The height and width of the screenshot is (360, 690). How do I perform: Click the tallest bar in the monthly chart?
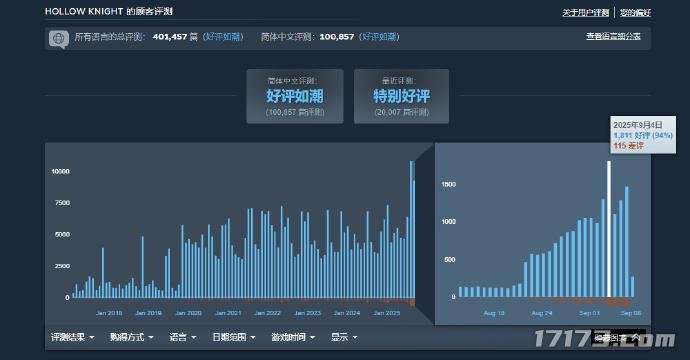pos(411,229)
